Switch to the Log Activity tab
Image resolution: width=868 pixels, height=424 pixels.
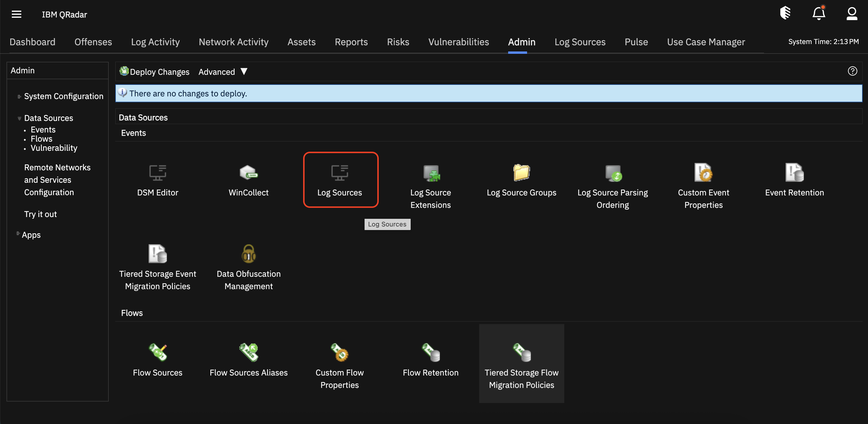pos(155,42)
